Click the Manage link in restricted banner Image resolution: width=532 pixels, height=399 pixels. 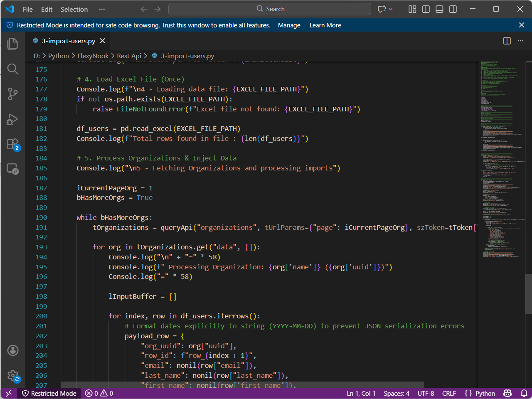[289, 25]
